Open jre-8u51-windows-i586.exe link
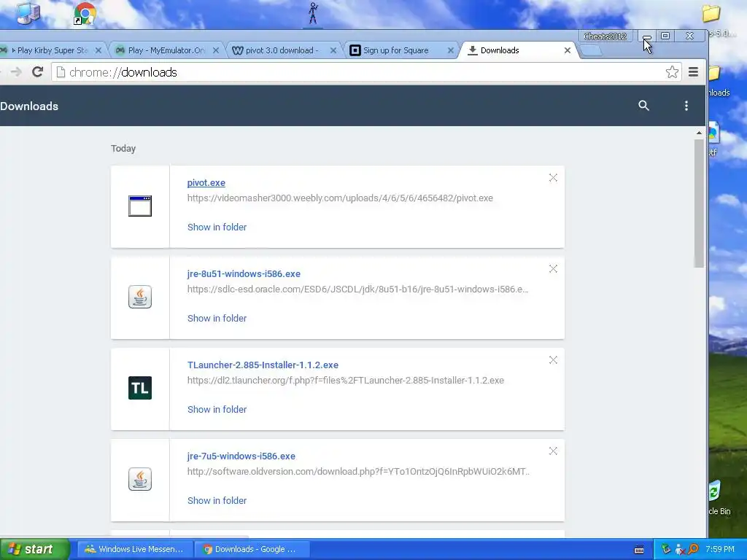Screen dimensions: 747x560 pos(244,274)
